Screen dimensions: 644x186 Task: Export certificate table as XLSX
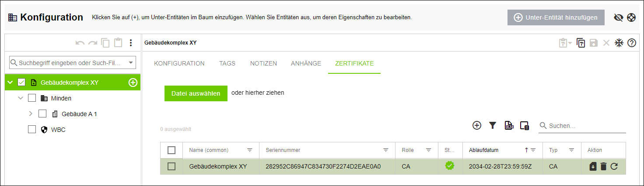tap(509, 126)
